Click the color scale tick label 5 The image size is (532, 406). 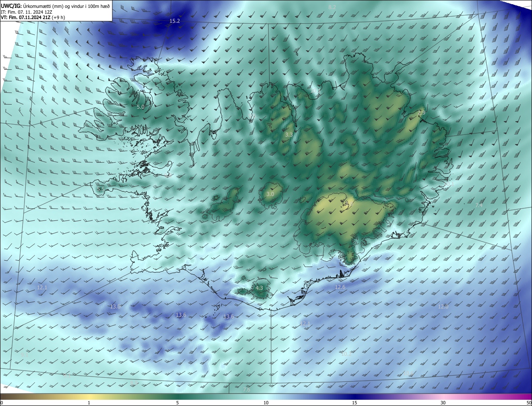[x=177, y=403]
